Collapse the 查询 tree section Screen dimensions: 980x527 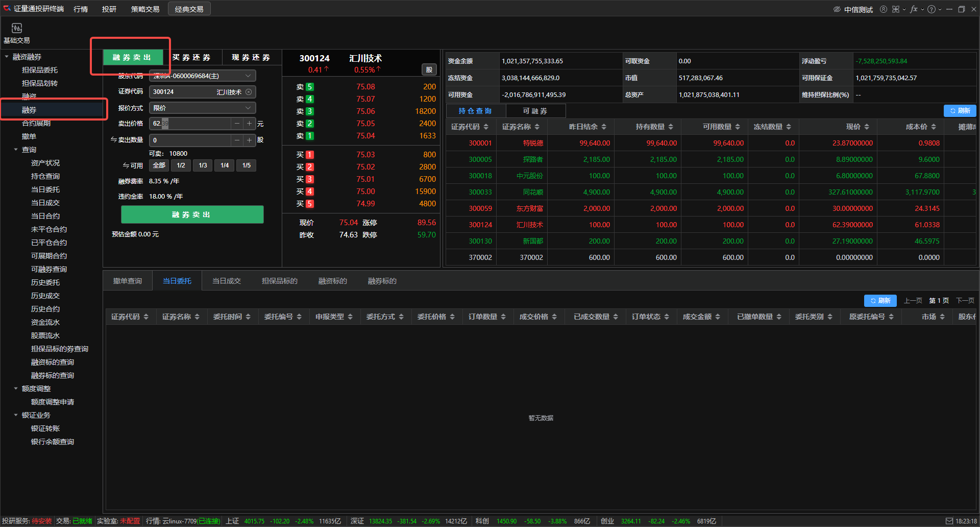pyautogui.click(x=16, y=150)
